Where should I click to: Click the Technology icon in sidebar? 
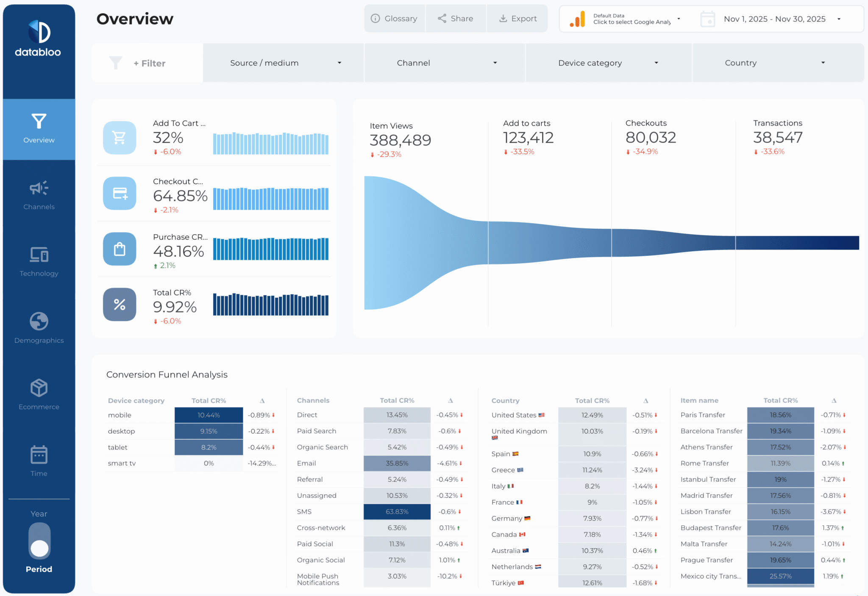[x=39, y=255]
